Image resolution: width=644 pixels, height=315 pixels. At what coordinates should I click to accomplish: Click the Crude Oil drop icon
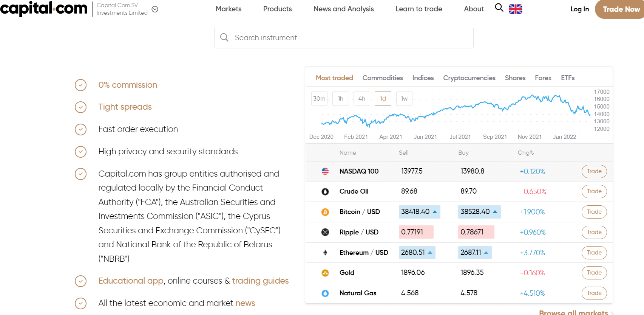coord(325,192)
